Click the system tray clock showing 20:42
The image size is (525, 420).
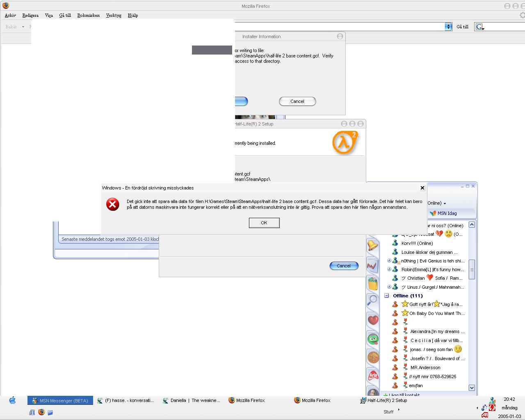coord(509,399)
